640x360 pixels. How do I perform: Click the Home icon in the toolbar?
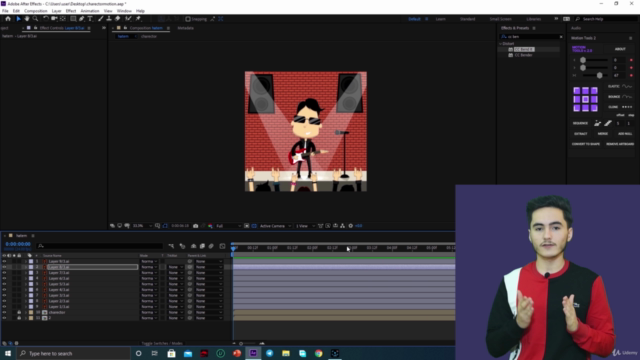point(8,19)
